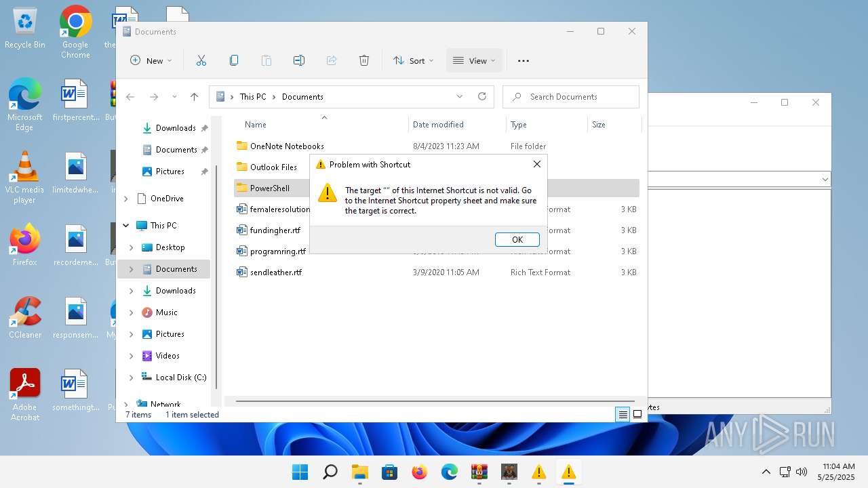Expand the address bar history dropdown

coord(460,96)
